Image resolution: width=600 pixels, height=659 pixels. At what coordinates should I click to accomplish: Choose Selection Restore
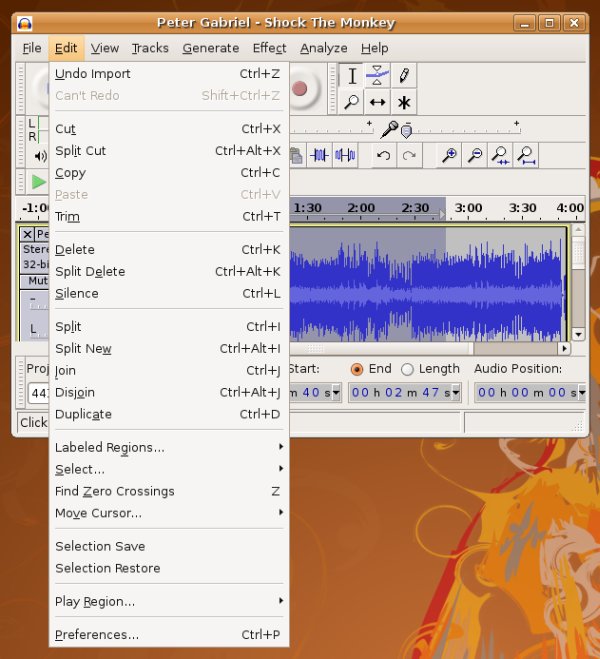click(168, 568)
